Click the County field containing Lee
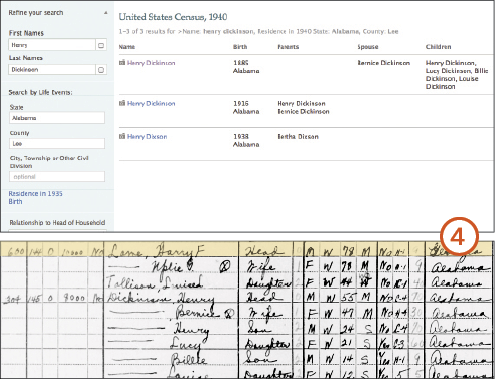Viewport: 495px width, 379px height. coord(57,144)
